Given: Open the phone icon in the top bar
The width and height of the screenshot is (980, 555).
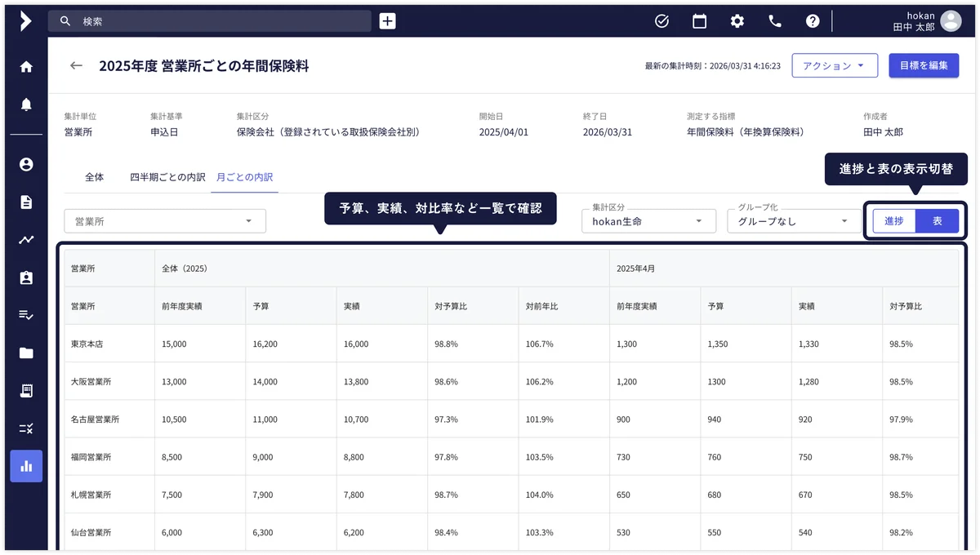Looking at the screenshot, I should point(774,21).
